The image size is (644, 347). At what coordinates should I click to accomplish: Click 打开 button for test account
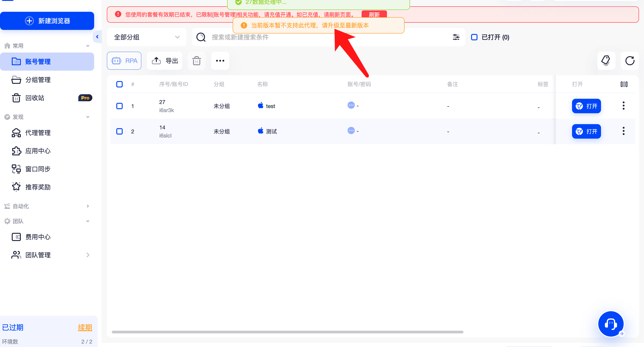point(586,106)
